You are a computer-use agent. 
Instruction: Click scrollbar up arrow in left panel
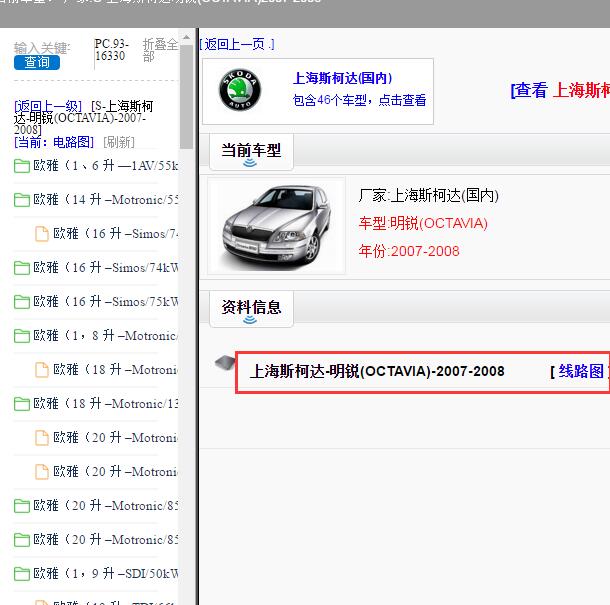point(186,37)
